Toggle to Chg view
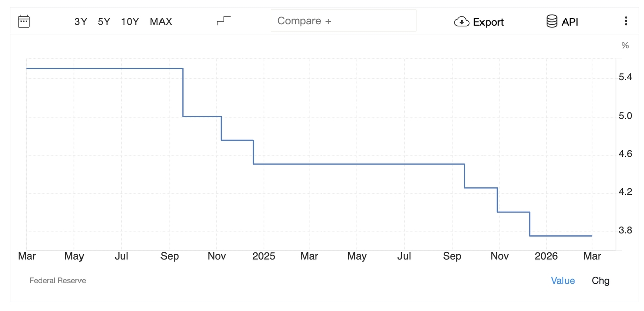Screen dimensions: 644x311 click(x=600, y=280)
